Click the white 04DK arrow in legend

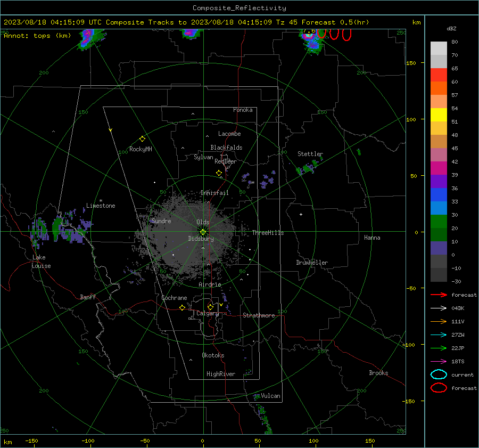coord(439,308)
